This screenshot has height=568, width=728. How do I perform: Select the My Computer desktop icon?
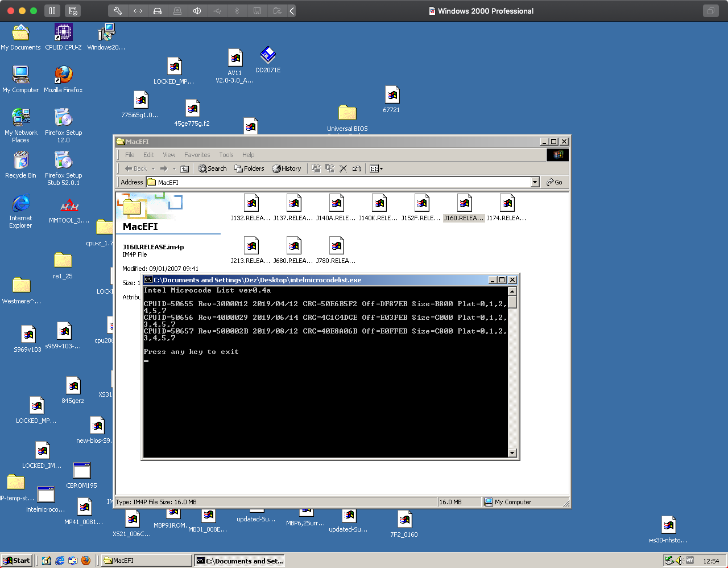coord(20,79)
